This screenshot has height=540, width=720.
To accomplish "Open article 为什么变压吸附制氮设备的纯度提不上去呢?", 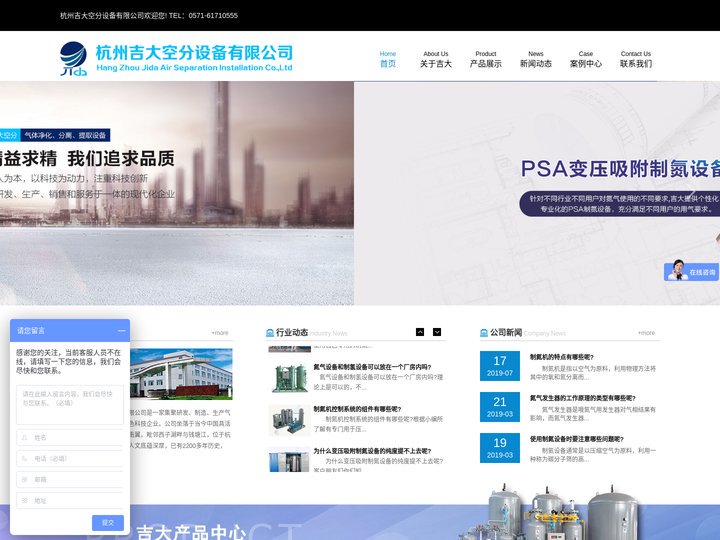I will 372,451.
